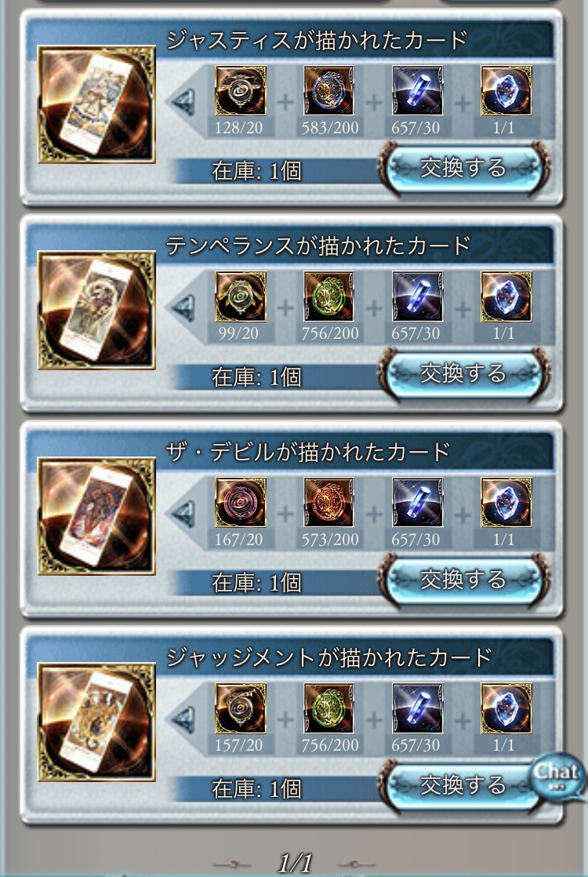
Task: Select The Devil card thumbnail
Action: [x=96, y=516]
